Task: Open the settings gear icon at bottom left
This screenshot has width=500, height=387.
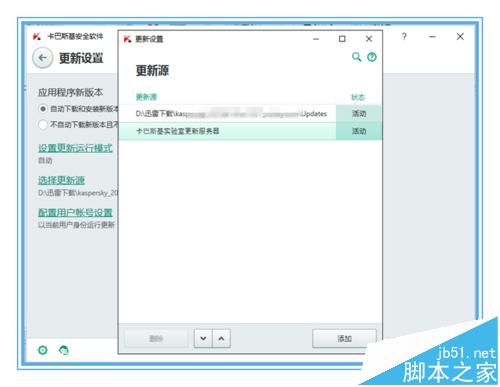Action: [43, 350]
